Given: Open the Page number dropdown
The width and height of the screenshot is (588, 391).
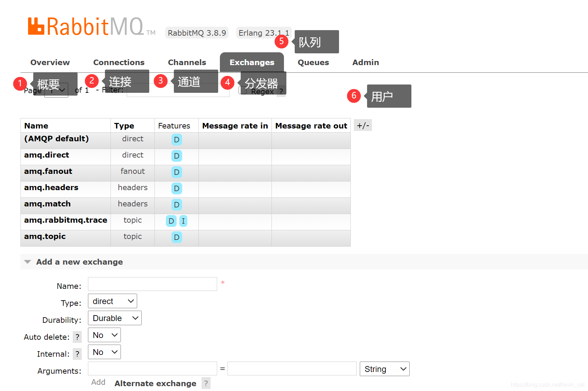Looking at the screenshot, I should pyautogui.click(x=56, y=90).
